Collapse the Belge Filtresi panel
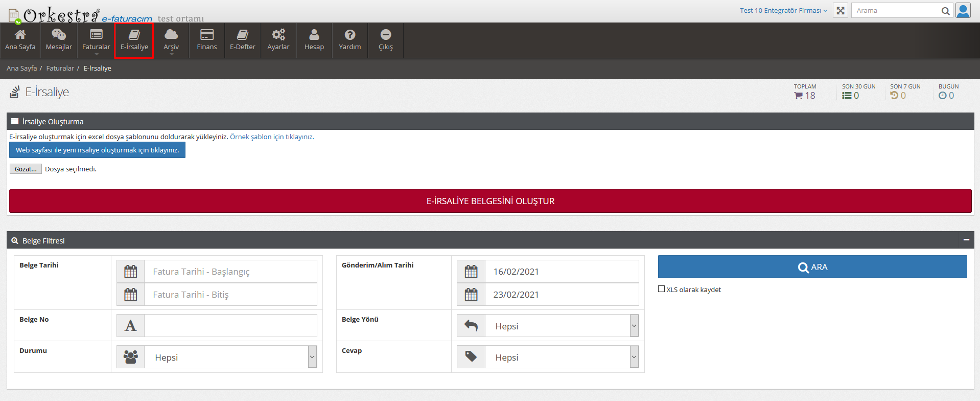 coord(966,240)
